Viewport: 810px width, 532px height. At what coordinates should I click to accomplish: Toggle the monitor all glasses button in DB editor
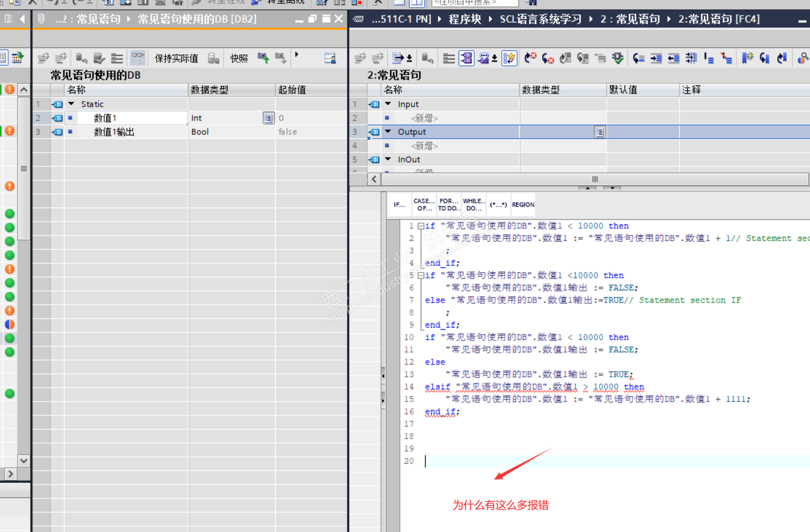[x=138, y=58]
